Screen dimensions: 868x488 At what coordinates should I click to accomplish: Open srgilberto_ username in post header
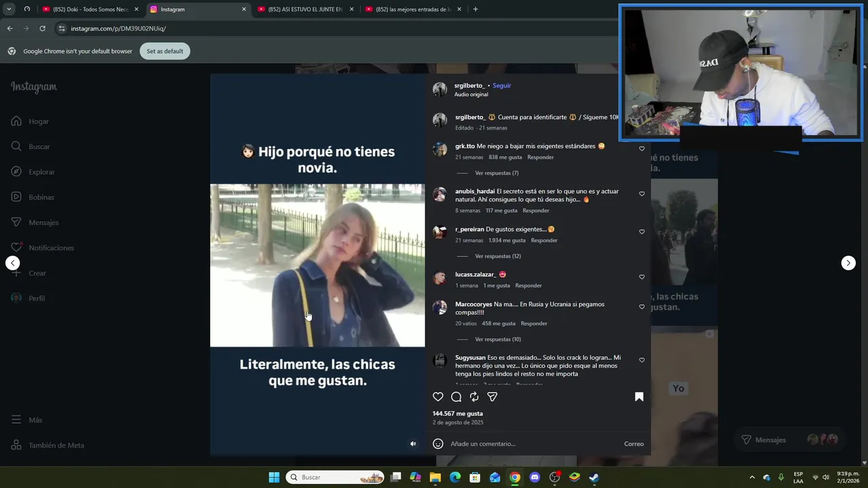[x=469, y=85]
